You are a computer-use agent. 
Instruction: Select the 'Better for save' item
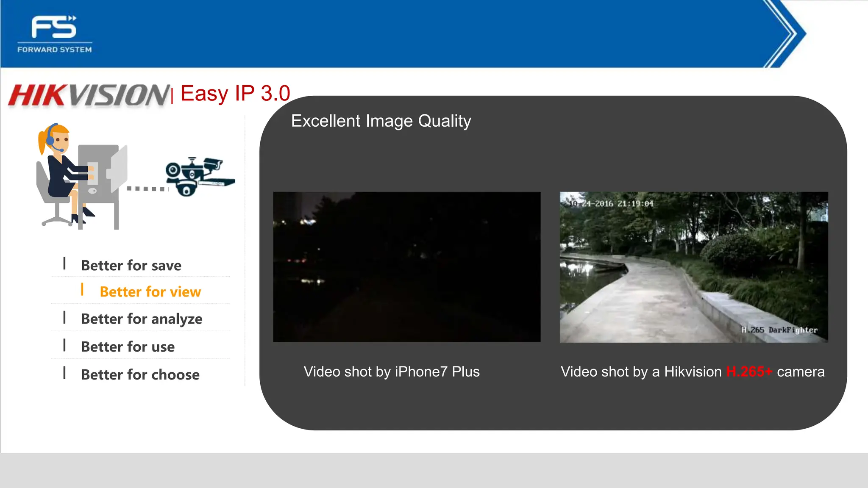[x=131, y=266]
